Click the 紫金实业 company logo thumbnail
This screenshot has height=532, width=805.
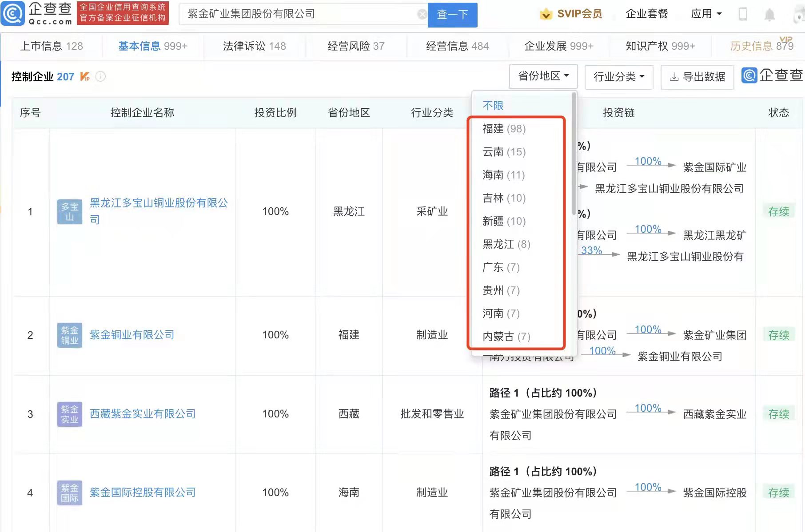click(x=70, y=414)
